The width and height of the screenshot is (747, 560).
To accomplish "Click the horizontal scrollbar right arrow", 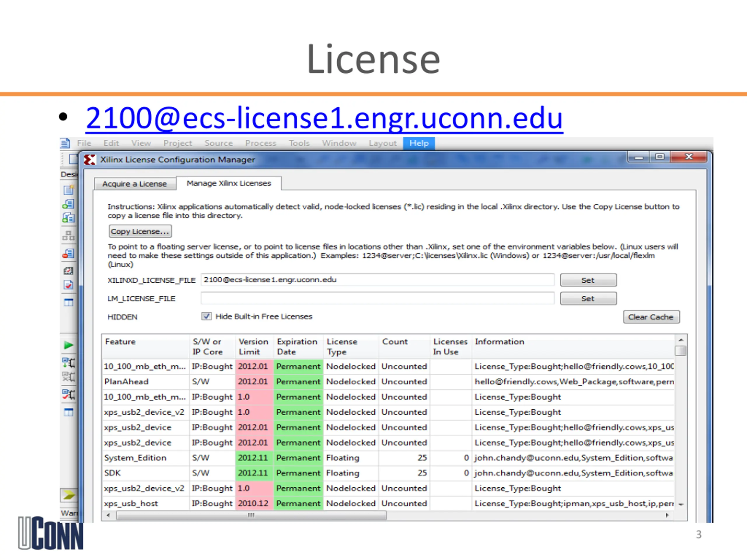I will (668, 515).
